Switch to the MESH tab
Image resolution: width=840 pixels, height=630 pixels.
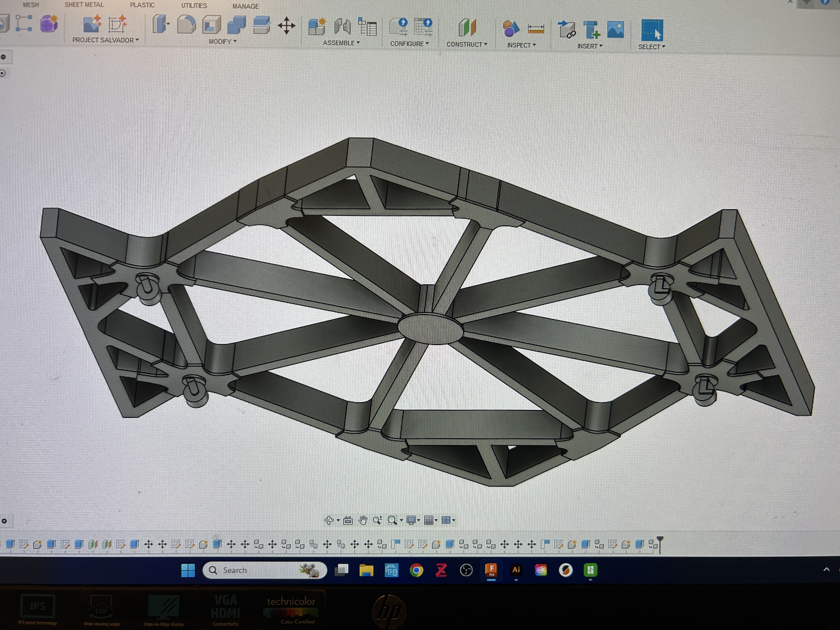click(31, 5)
